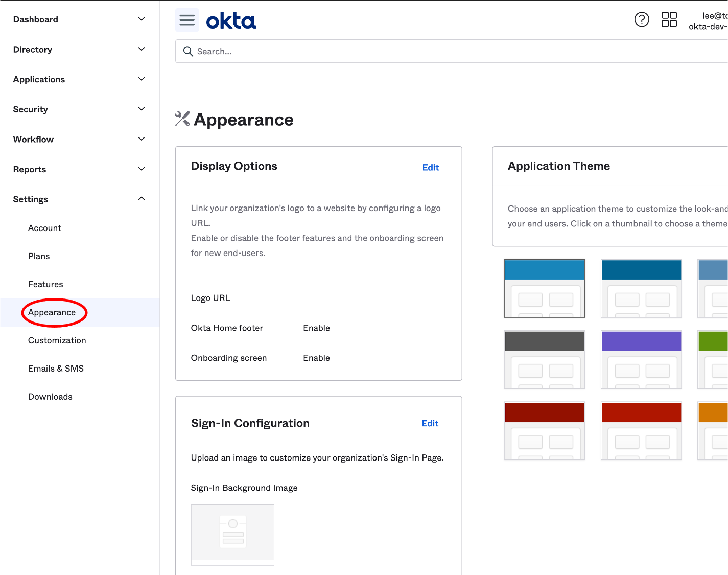This screenshot has width=728, height=575.
Task: Expand the Directory chevron
Action: 142,49
